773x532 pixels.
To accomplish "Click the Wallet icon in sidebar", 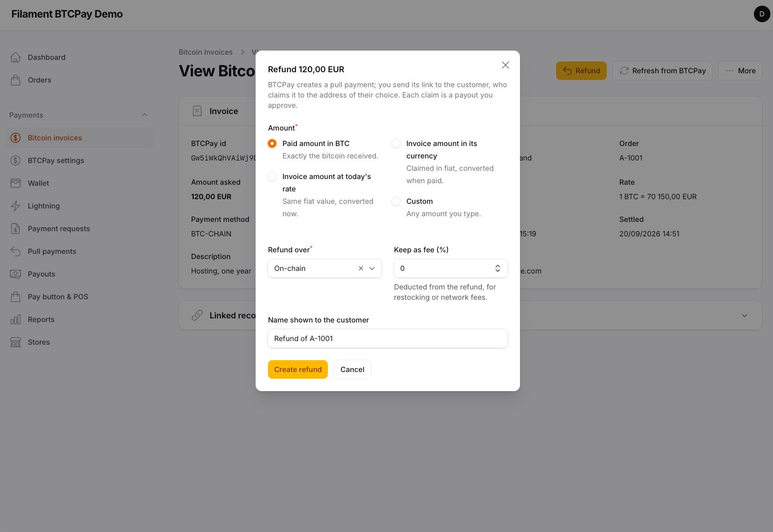I will coord(15,183).
